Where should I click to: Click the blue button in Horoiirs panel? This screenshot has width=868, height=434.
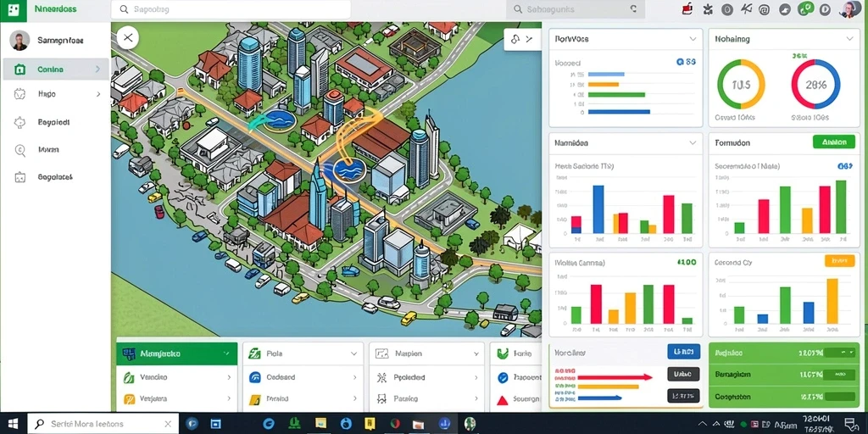tap(684, 352)
